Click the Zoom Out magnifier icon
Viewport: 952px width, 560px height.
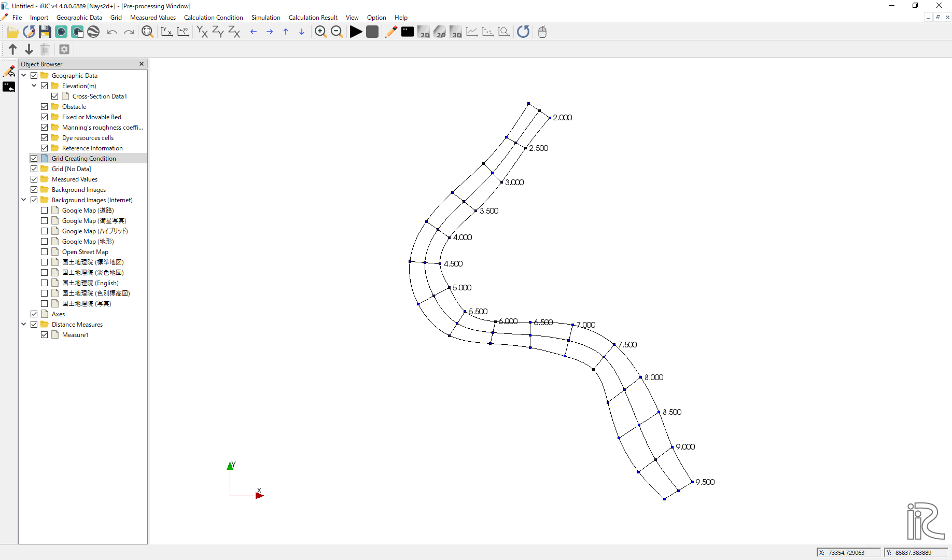(337, 32)
